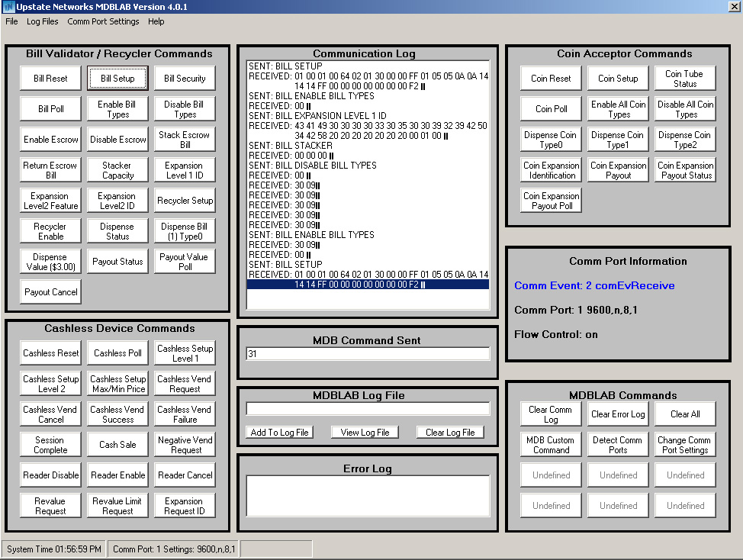Click Stack Escrow Bill button

point(185,140)
